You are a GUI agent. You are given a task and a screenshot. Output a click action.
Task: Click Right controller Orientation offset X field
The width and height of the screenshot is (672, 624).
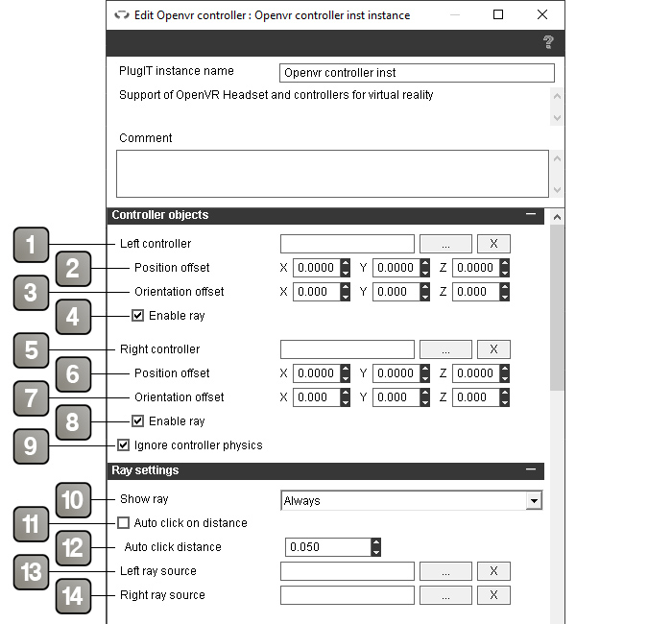[x=317, y=397]
